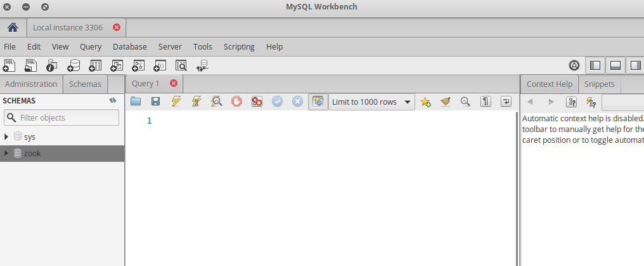Close the Query 1 tab
Image resolution: width=644 pixels, height=266 pixels.
point(173,83)
